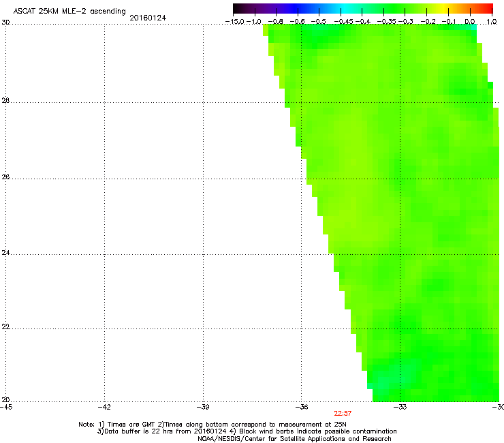This screenshot has height=443, width=504.
Task: Click latitude axis label 30
Action: click(x=5, y=22)
